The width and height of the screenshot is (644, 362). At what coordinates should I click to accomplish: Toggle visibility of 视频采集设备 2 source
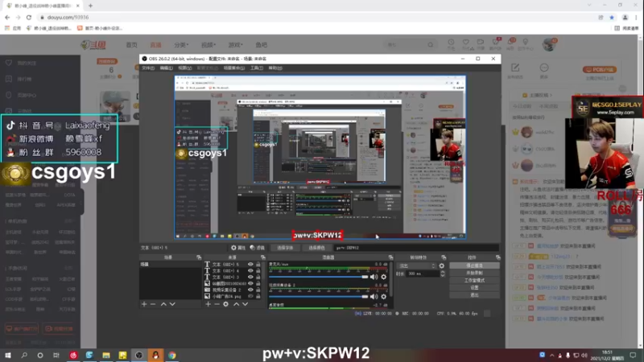[x=250, y=290]
